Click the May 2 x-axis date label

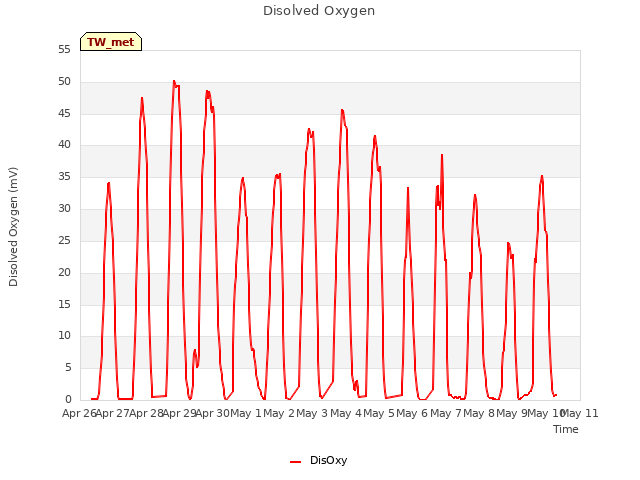tap(279, 413)
